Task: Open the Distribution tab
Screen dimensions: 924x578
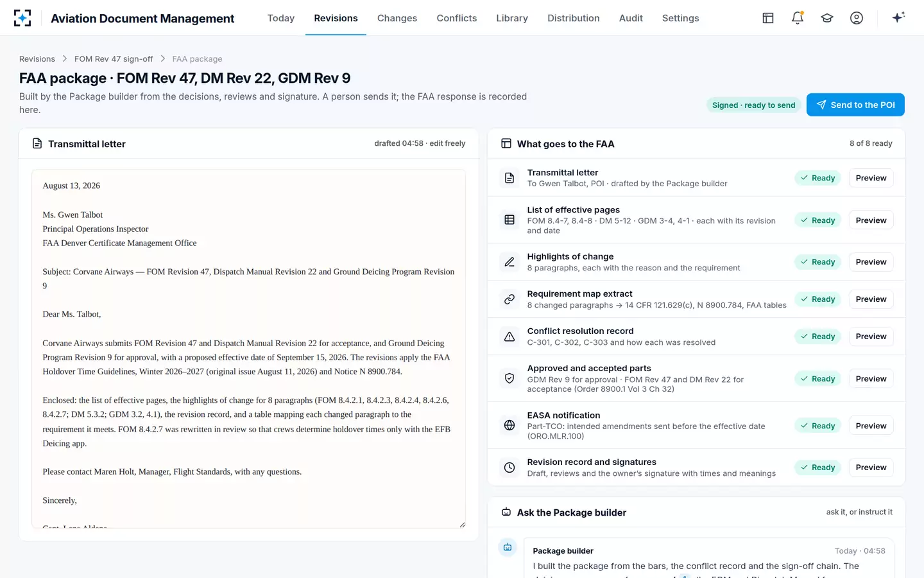Action: click(574, 18)
